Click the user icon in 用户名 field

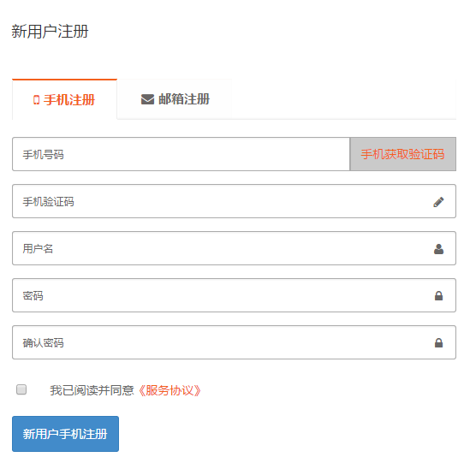tap(438, 249)
